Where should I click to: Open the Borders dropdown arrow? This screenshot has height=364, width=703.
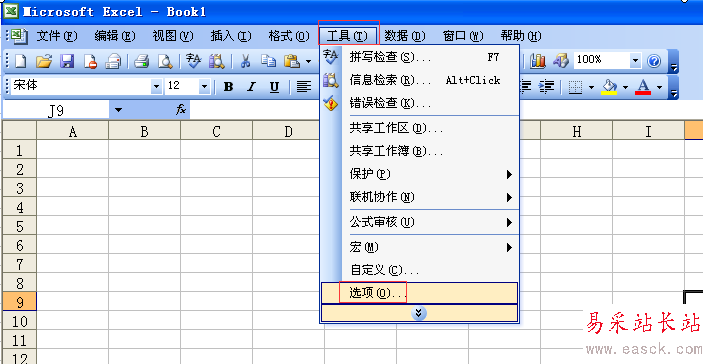[x=592, y=87]
